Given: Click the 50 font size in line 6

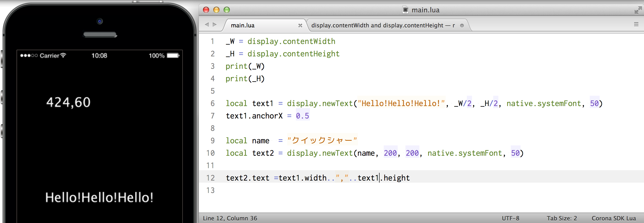Looking at the screenshot, I should tap(594, 103).
